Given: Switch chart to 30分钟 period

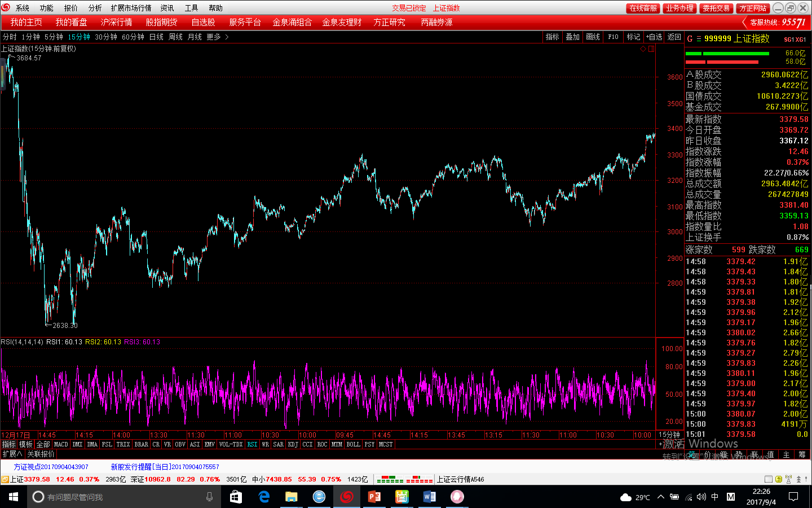Looking at the screenshot, I should (x=106, y=37).
